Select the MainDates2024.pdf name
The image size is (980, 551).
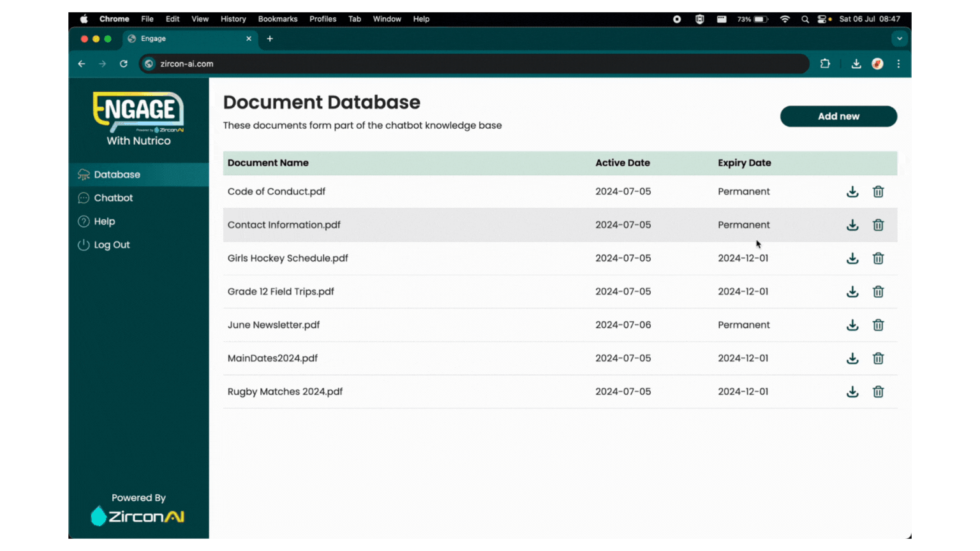[x=272, y=358]
